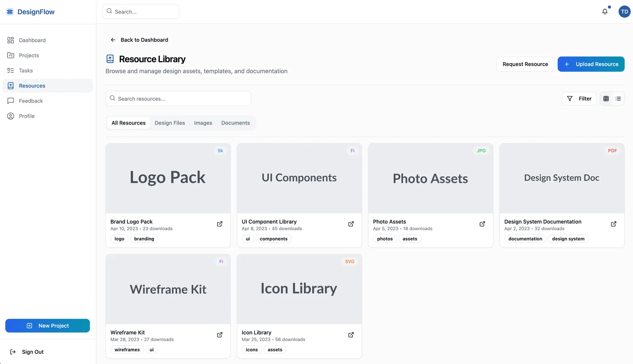Click the SVG file type badge

click(350, 262)
